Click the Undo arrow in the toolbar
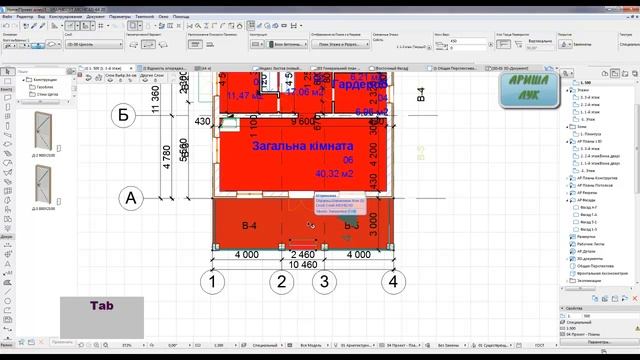The image size is (640, 360). coord(6,26)
